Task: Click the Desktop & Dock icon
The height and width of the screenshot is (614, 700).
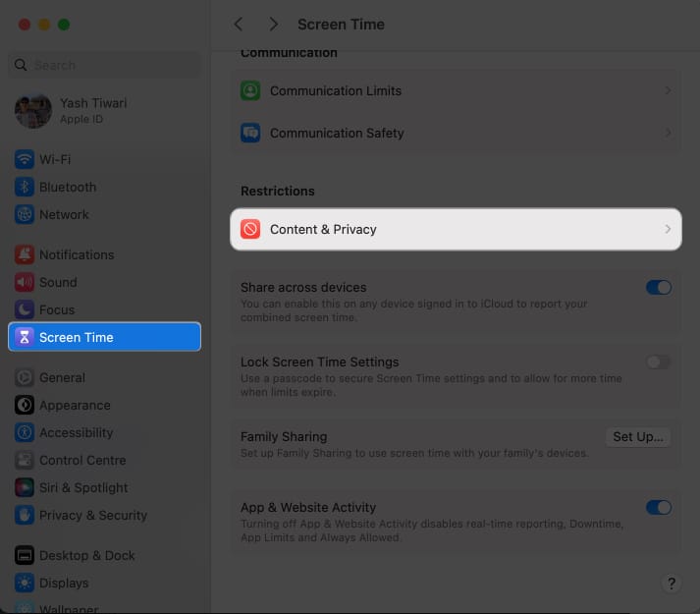Action: (x=25, y=555)
